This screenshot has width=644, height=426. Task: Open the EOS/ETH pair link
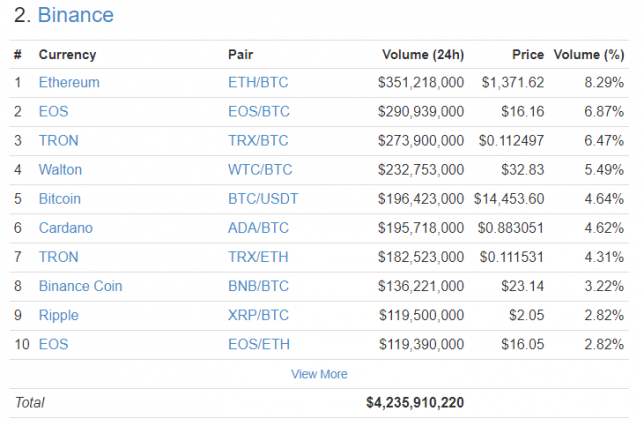259,345
